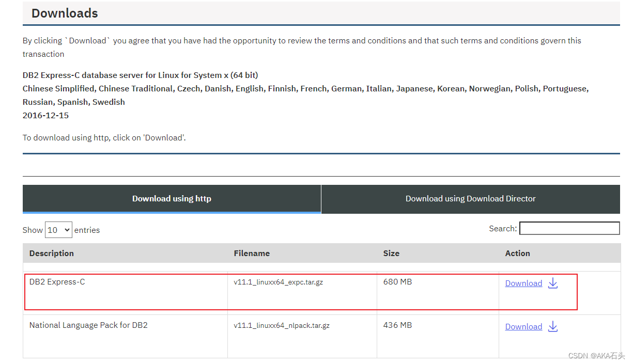
Task: Click the Downloads heading
Action: pos(65,13)
